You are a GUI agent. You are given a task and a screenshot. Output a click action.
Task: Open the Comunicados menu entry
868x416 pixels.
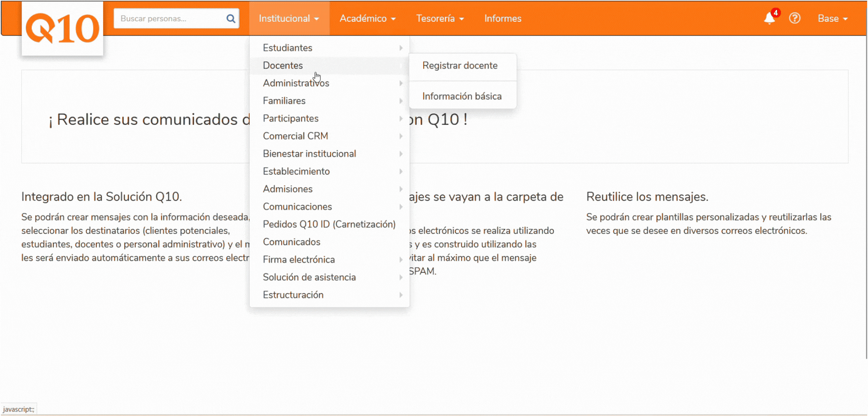[x=330, y=242]
